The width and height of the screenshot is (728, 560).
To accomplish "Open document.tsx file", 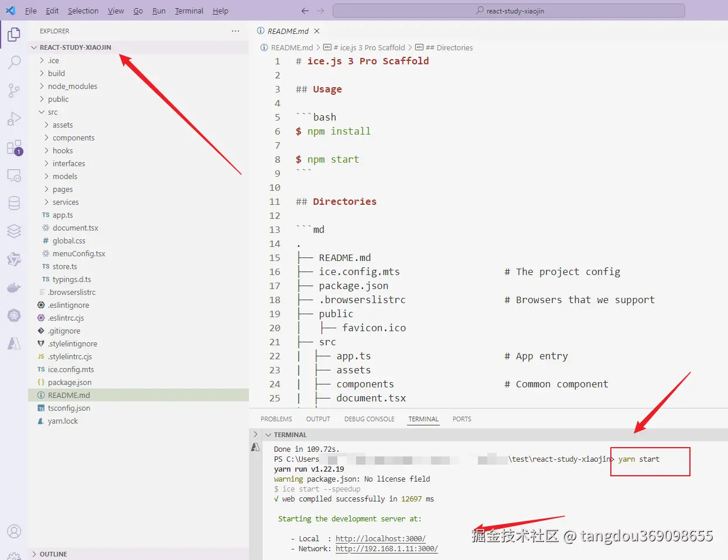I will pyautogui.click(x=138, y=228).
